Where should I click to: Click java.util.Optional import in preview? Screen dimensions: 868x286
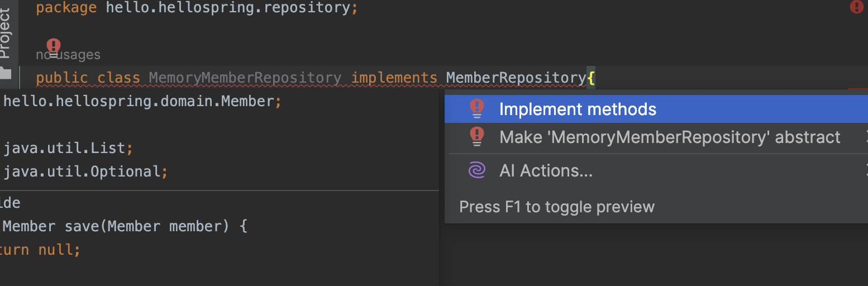(84, 171)
